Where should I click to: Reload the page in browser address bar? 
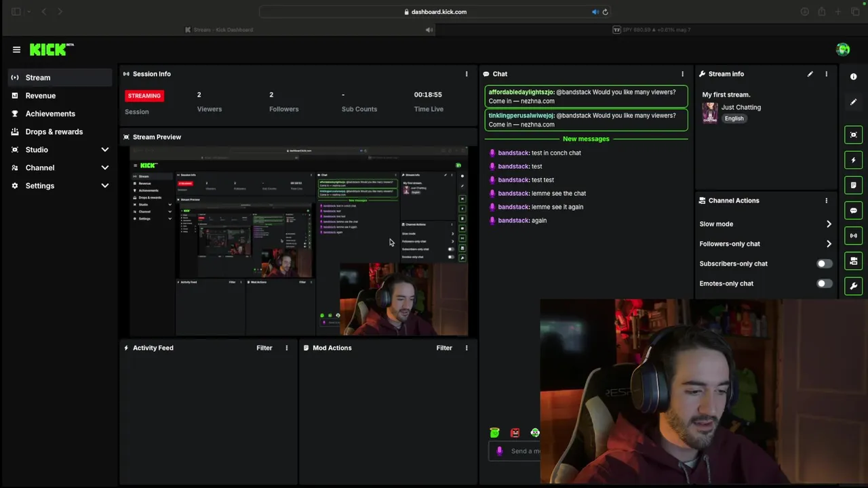pyautogui.click(x=606, y=12)
